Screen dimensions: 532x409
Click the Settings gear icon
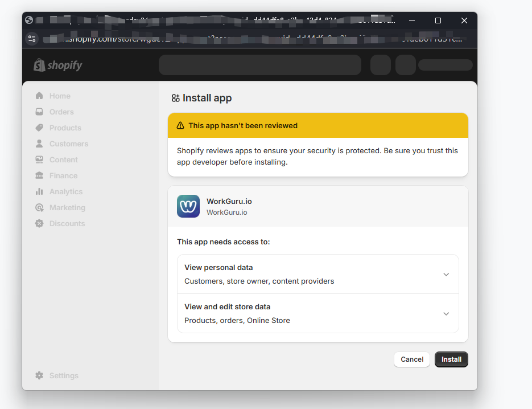(39, 375)
